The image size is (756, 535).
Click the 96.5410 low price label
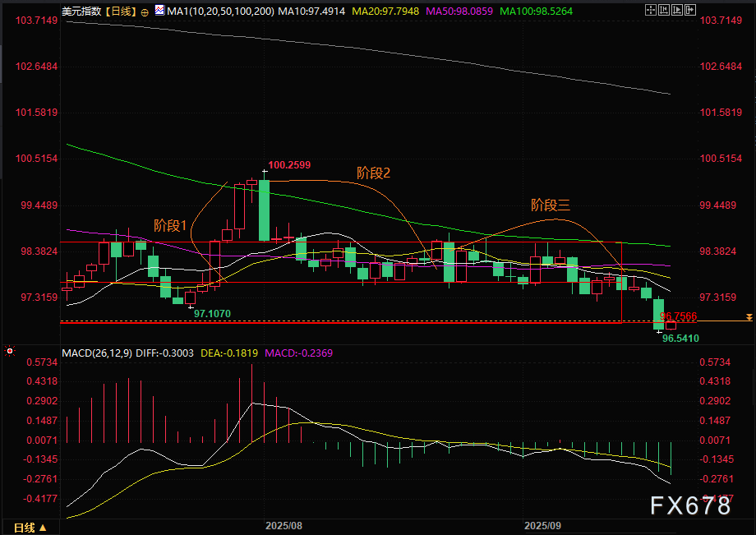coord(680,338)
